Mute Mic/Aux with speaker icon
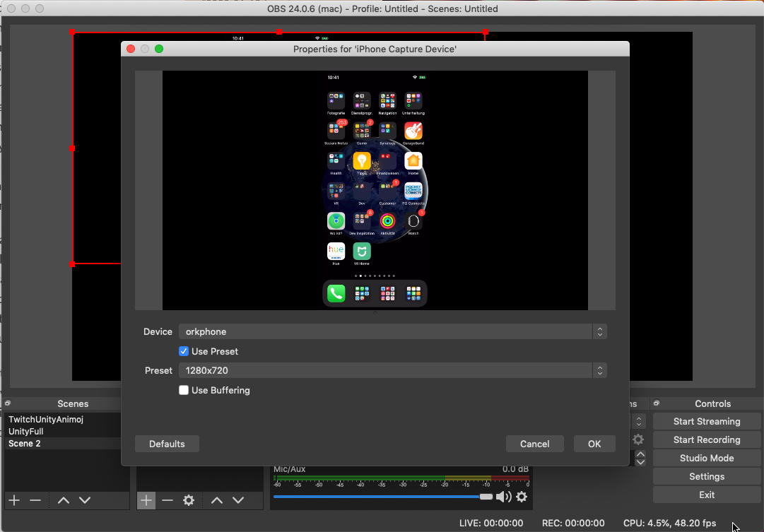Image resolution: width=764 pixels, height=532 pixels. click(503, 497)
